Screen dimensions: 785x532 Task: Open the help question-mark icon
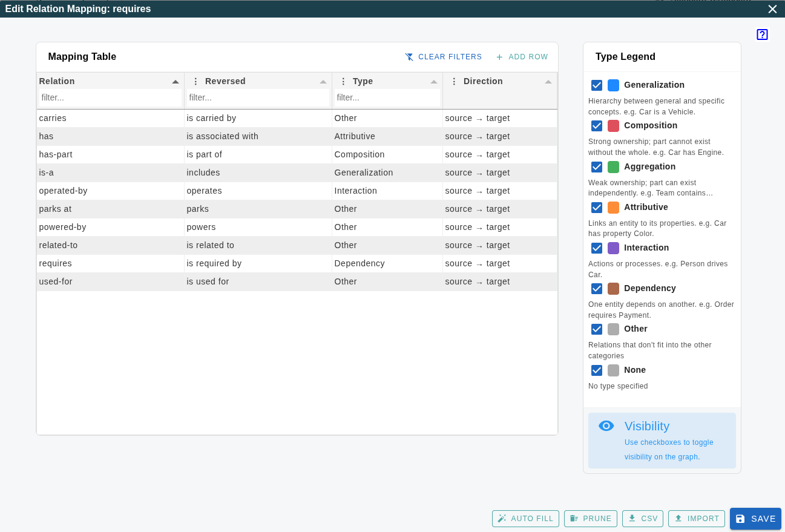pyautogui.click(x=762, y=34)
